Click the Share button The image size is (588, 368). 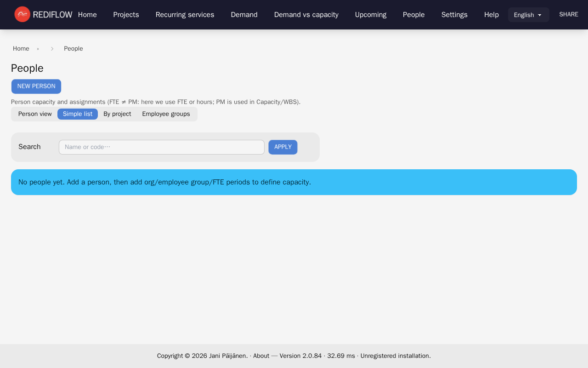pyautogui.click(x=568, y=15)
